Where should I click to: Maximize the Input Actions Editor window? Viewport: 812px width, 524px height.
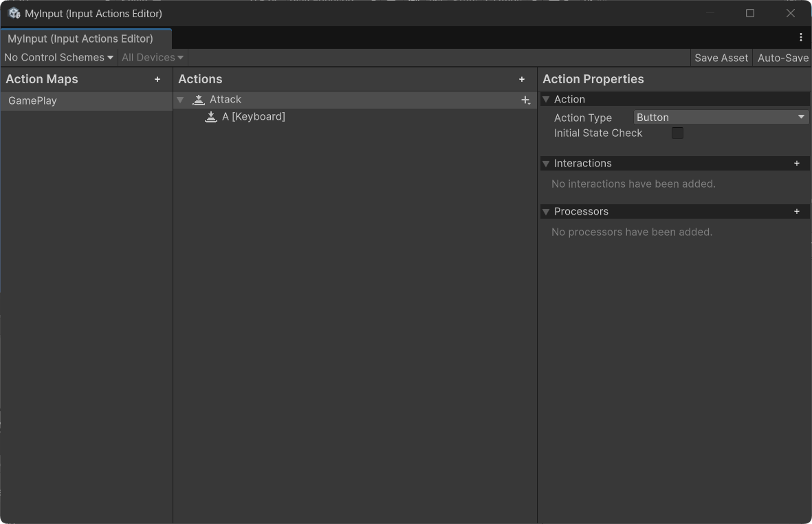[x=750, y=13]
